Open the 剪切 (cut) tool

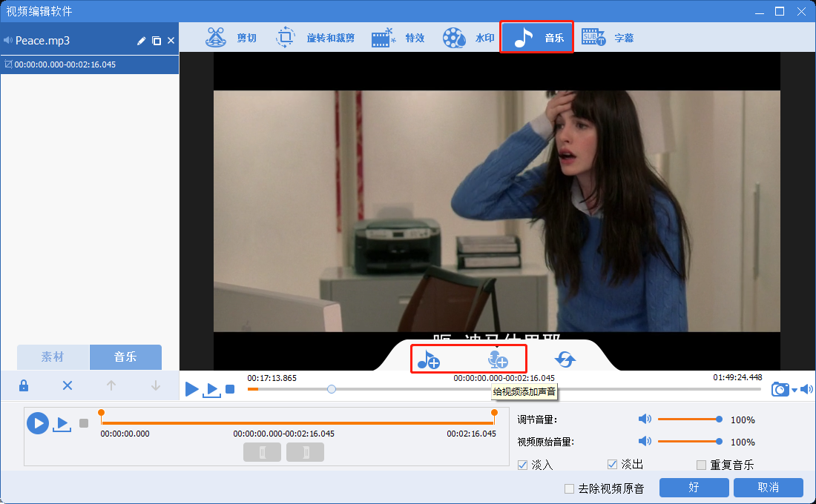click(x=231, y=38)
